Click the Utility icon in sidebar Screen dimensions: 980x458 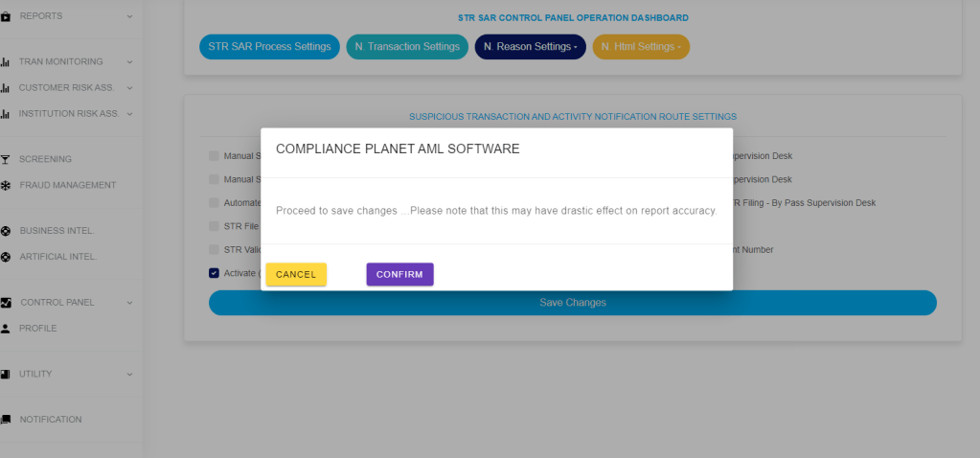click(x=6, y=374)
